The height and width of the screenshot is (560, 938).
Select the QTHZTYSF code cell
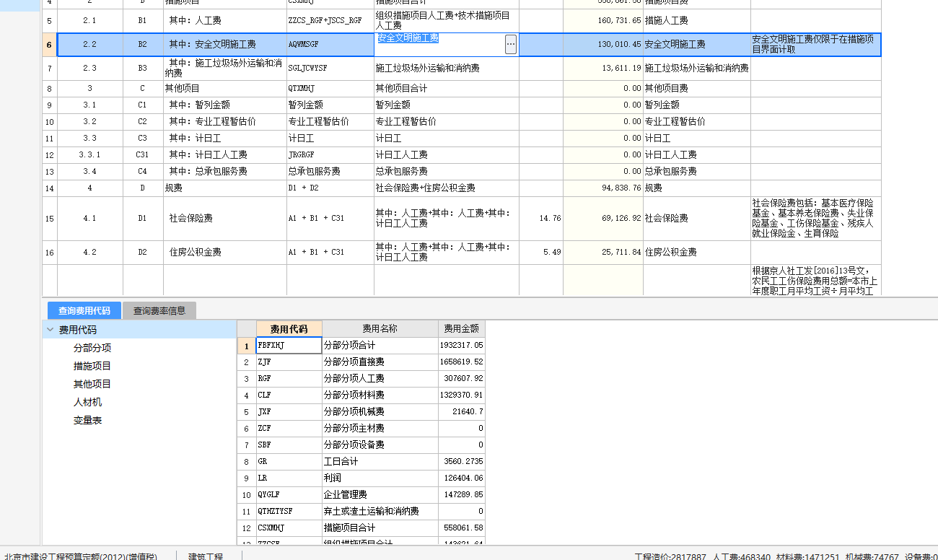(289, 511)
